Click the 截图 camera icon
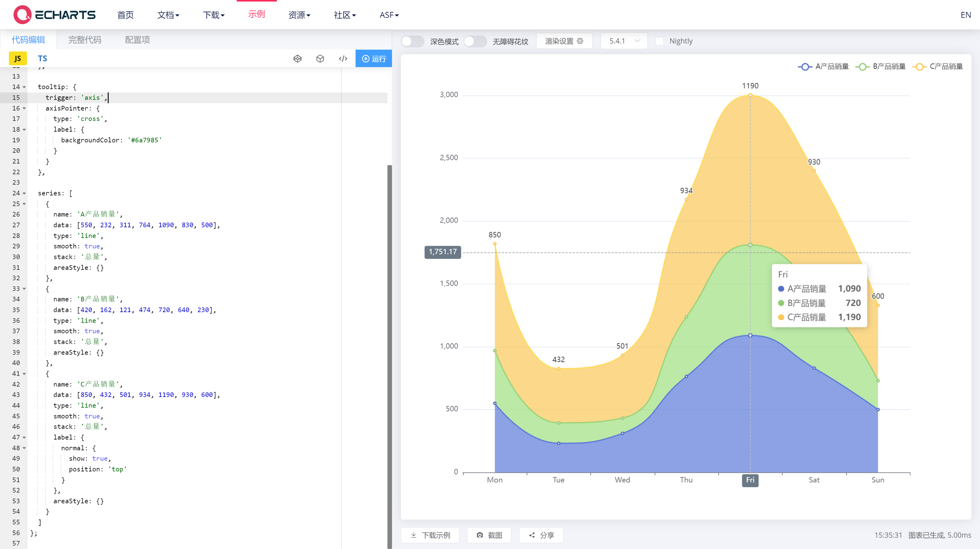The image size is (980, 549). pyautogui.click(x=480, y=535)
